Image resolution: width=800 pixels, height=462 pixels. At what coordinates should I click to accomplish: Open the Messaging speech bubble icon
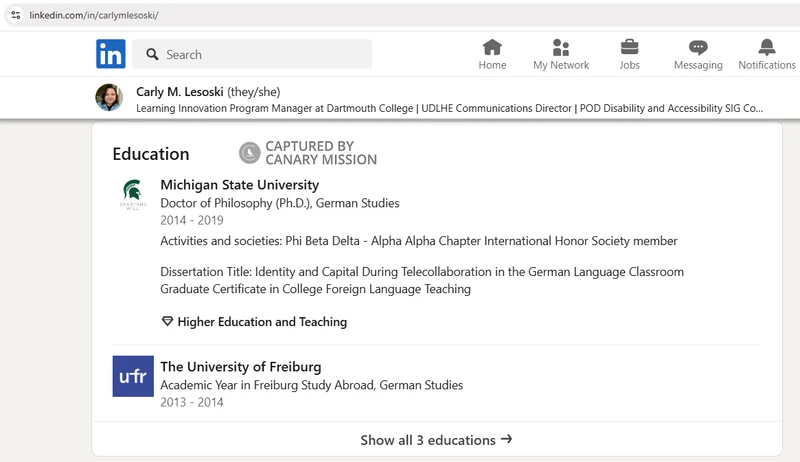tap(698, 47)
